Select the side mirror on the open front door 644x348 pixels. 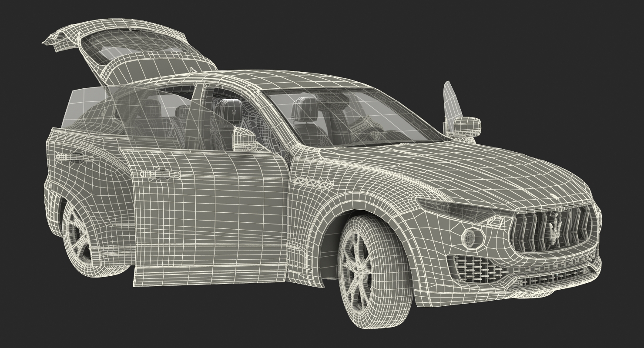tap(245, 139)
